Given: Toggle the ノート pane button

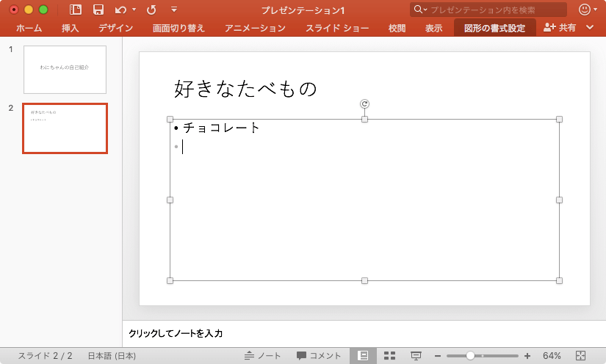Looking at the screenshot, I should click(x=262, y=356).
